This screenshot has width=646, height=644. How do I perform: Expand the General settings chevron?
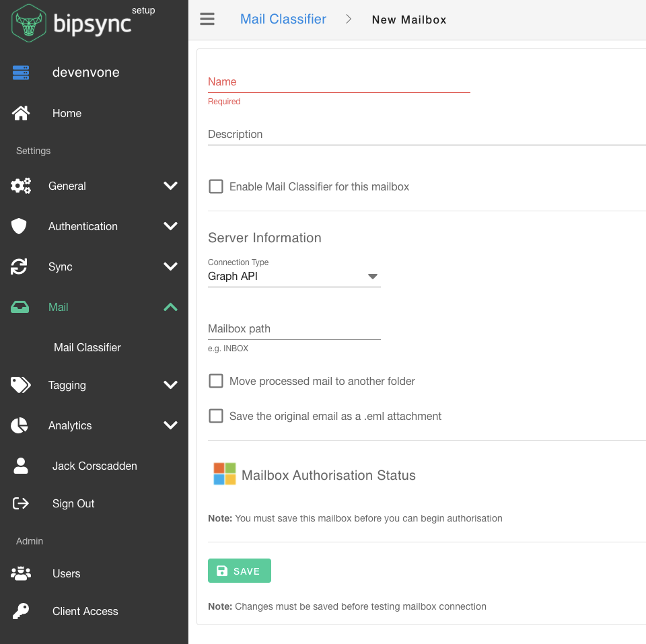(171, 186)
